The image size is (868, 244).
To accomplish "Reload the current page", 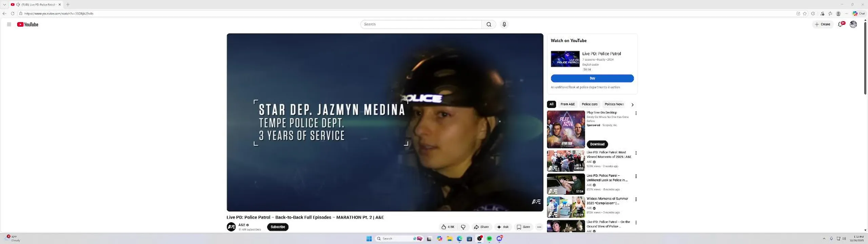I will (13, 14).
